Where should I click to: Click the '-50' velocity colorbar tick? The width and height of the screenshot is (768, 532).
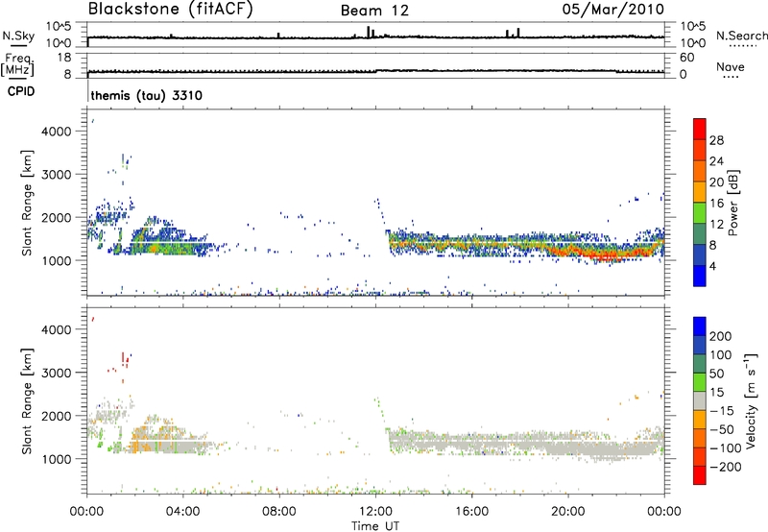coord(722,429)
